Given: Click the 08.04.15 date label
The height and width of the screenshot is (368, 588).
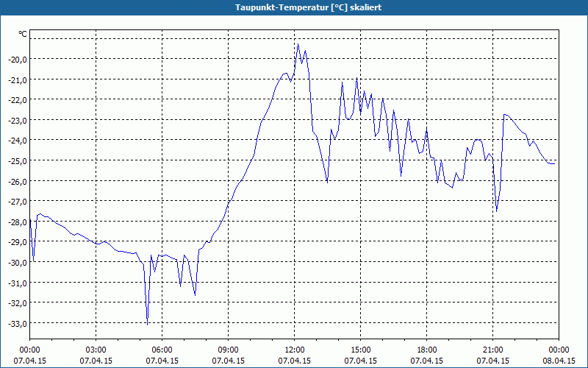Looking at the screenshot, I should tap(559, 361).
